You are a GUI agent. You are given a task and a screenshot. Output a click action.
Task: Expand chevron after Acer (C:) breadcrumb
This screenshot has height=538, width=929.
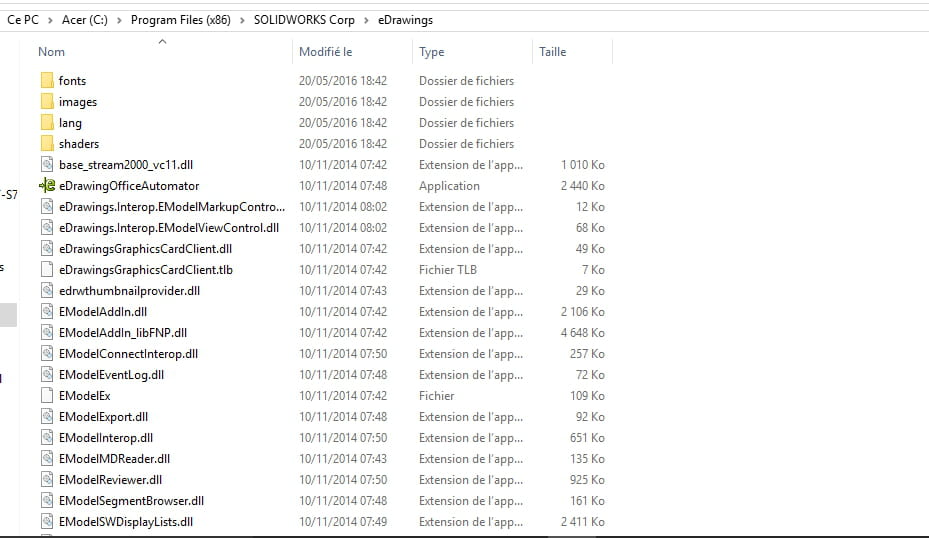[x=119, y=20]
